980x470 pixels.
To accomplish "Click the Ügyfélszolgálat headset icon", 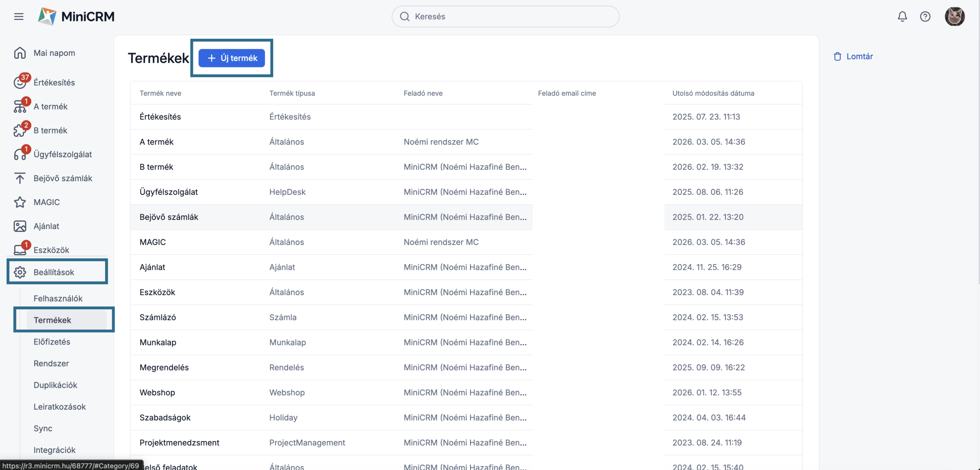I will tap(20, 154).
